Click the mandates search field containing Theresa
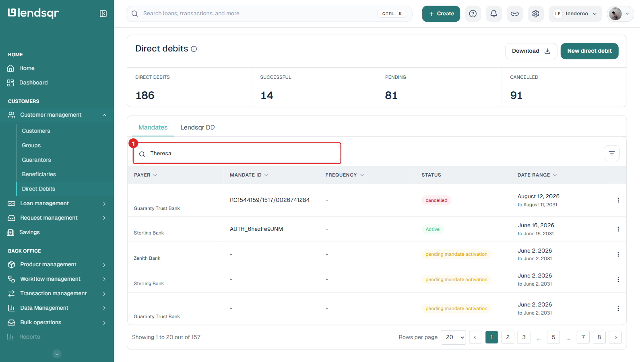Viewport: 644px width, 362px height. pyautogui.click(x=237, y=153)
